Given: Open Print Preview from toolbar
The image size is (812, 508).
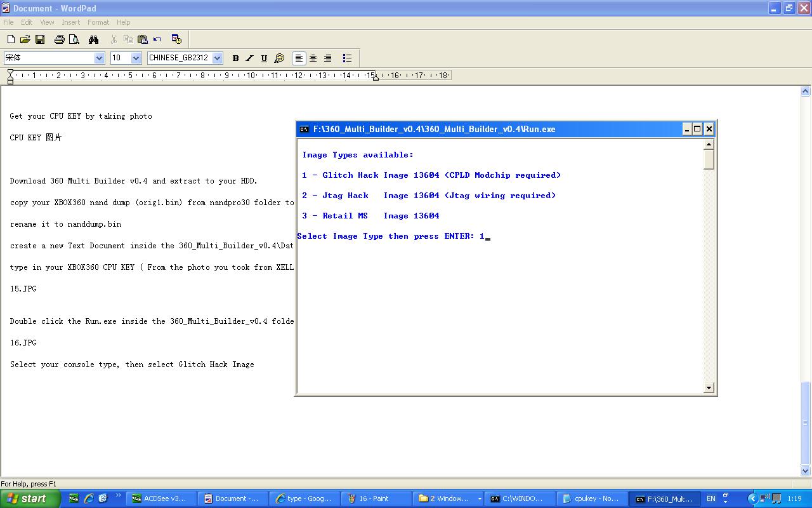Looking at the screenshot, I should click(74, 39).
